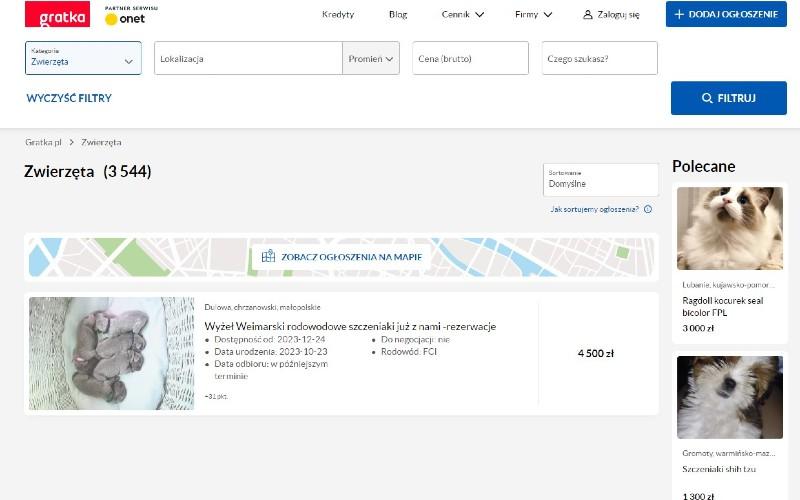Click the Onet partner logo
Screen dimensions: 800x500
coord(125,16)
